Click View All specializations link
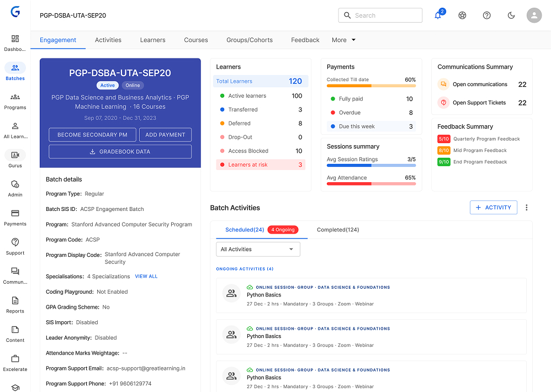 click(x=146, y=277)
